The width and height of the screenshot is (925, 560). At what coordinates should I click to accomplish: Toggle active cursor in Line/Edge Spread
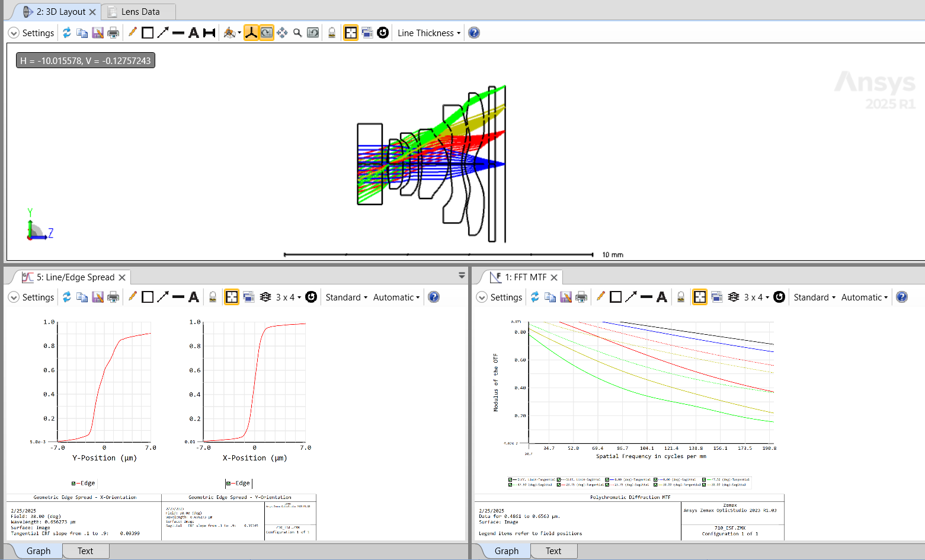click(232, 297)
